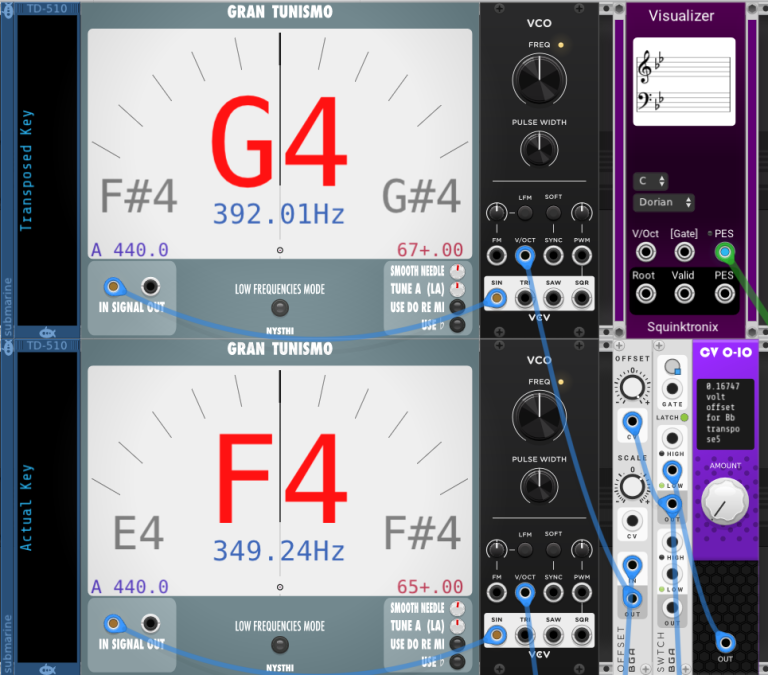This screenshot has height=675, width=768.
Task: Click the 67+.00 note number readout
Action: pos(430,250)
